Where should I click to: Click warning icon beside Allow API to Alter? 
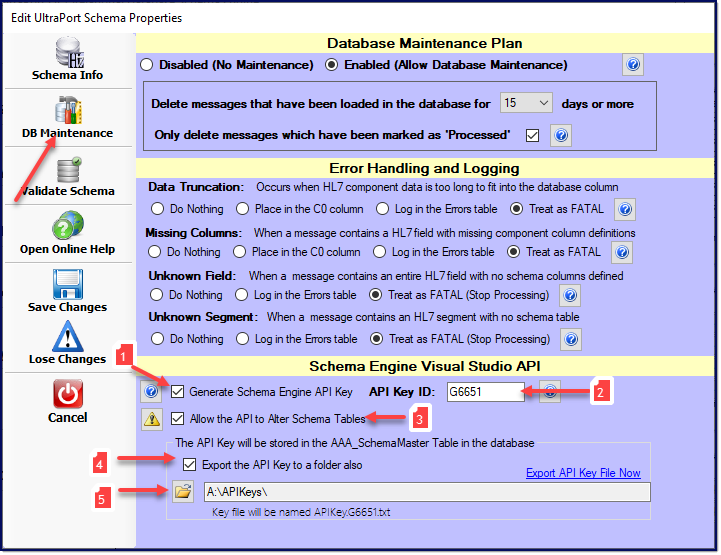152,419
